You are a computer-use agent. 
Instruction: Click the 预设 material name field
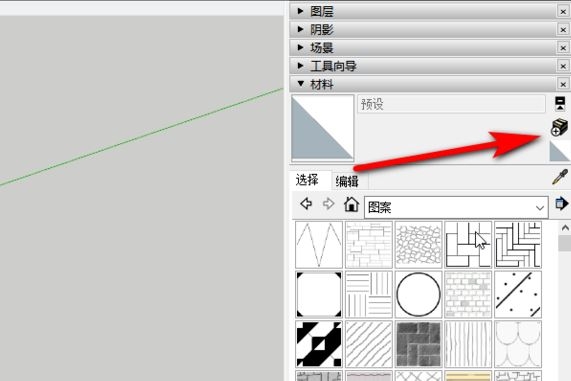[x=451, y=104]
